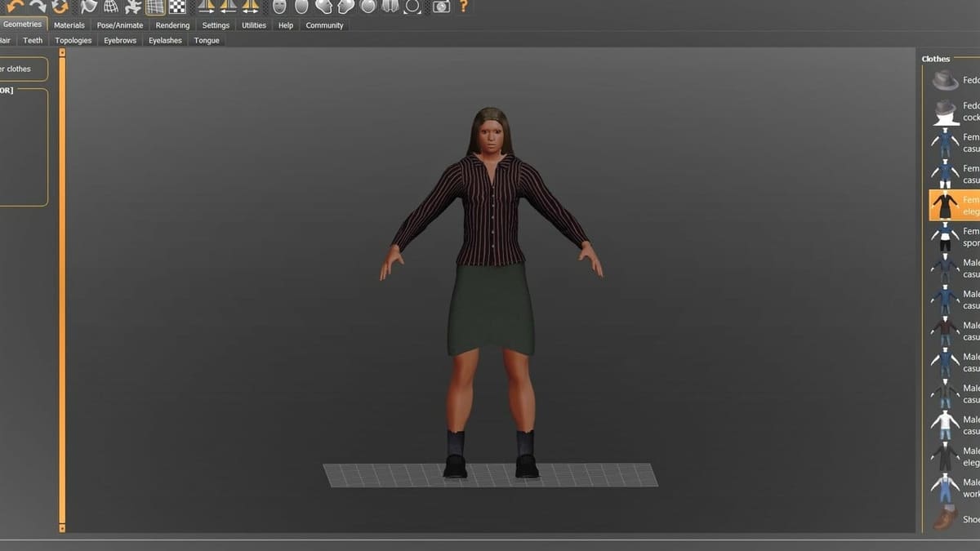980x551 pixels.
Task: Open the Rendering tab
Action: tap(172, 25)
